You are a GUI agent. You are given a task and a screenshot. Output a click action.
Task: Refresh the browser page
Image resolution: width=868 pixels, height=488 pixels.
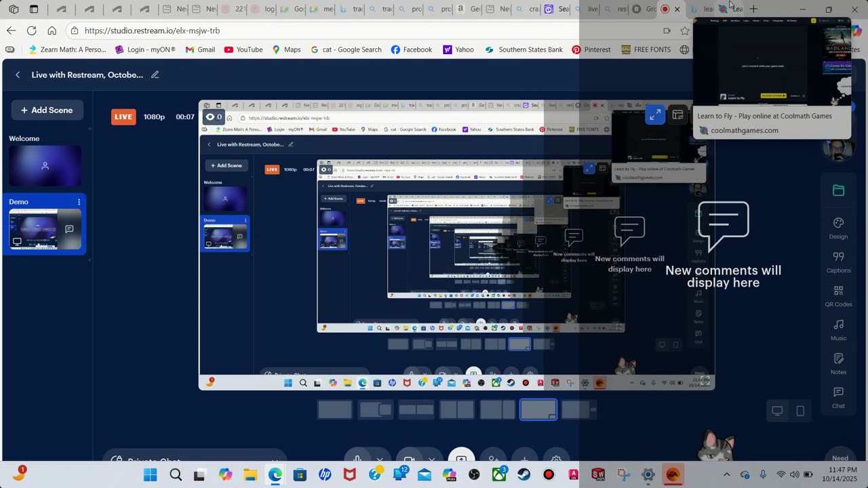pos(31,30)
